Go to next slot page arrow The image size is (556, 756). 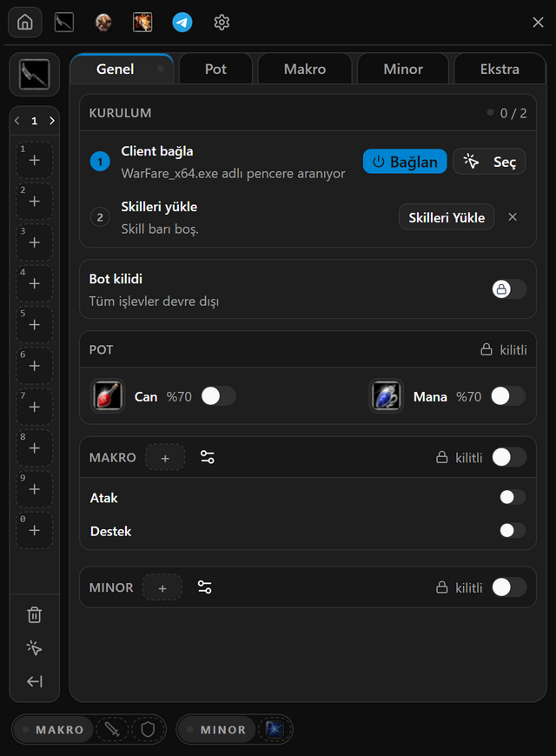52,121
